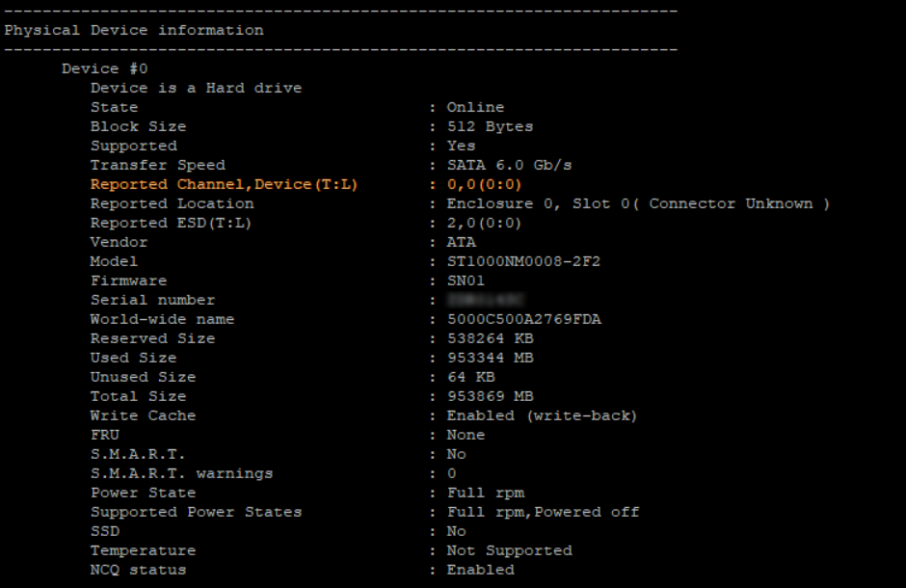Screen dimensions: 906x588
Task: Click the "512 Bytes" block size value
Action: (490, 126)
